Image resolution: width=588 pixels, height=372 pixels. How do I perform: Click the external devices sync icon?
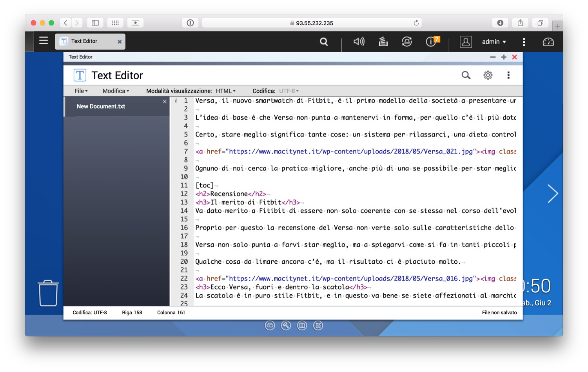click(407, 42)
